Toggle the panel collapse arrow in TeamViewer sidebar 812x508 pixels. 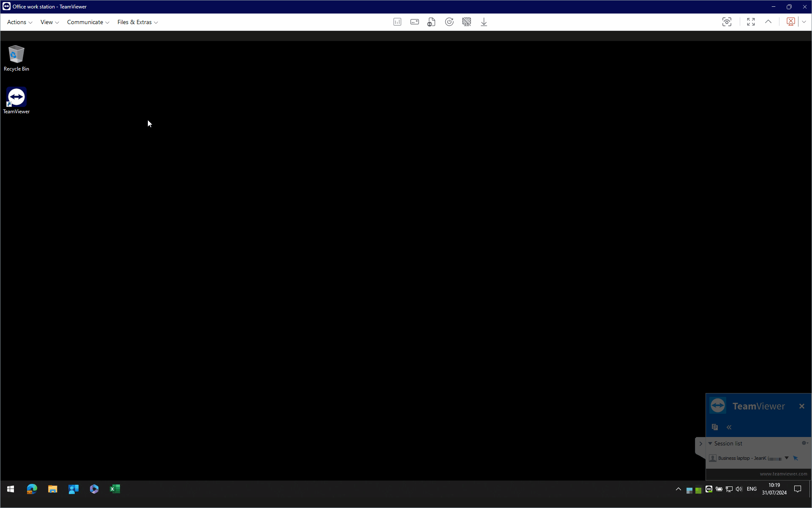click(729, 427)
